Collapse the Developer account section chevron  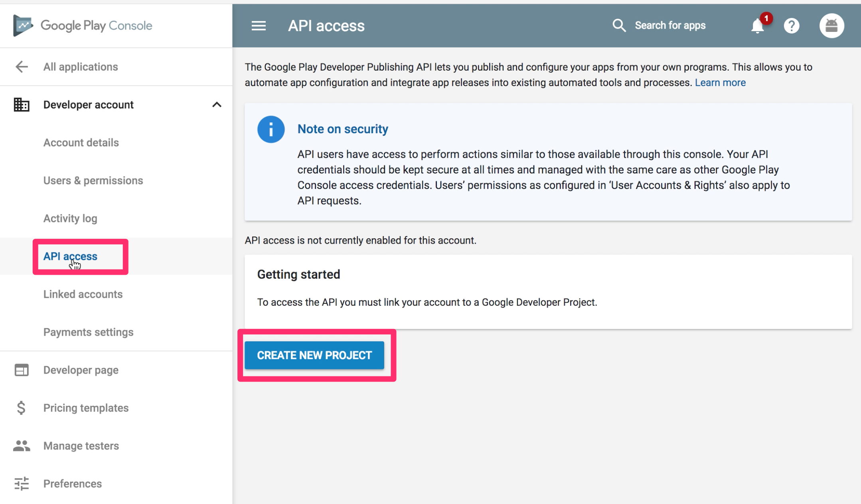(217, 104)
